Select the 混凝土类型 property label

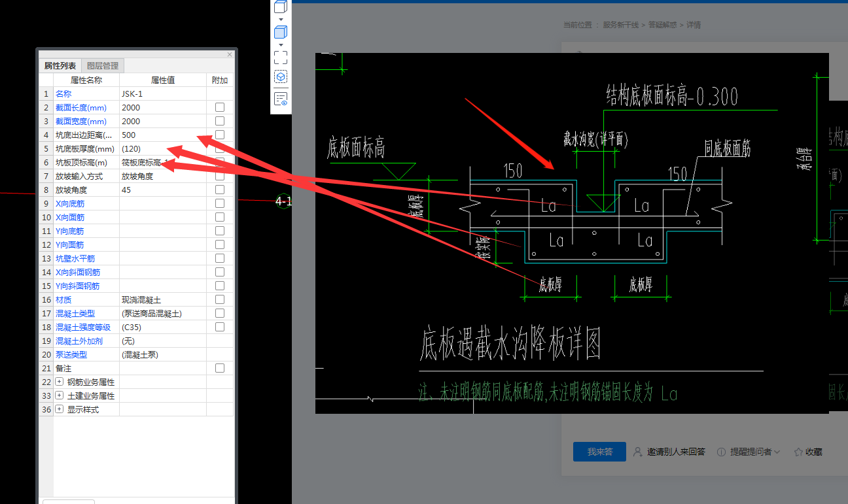(x=75, y=313)
